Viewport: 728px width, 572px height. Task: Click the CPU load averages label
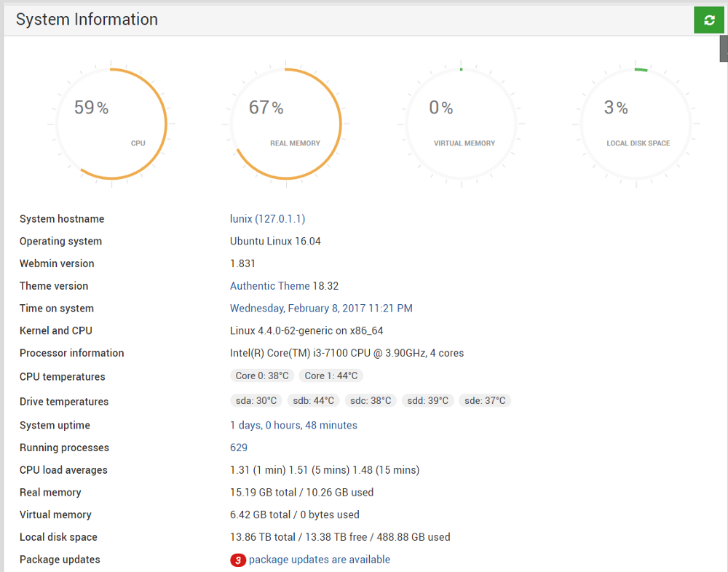(x=63, y=470)
